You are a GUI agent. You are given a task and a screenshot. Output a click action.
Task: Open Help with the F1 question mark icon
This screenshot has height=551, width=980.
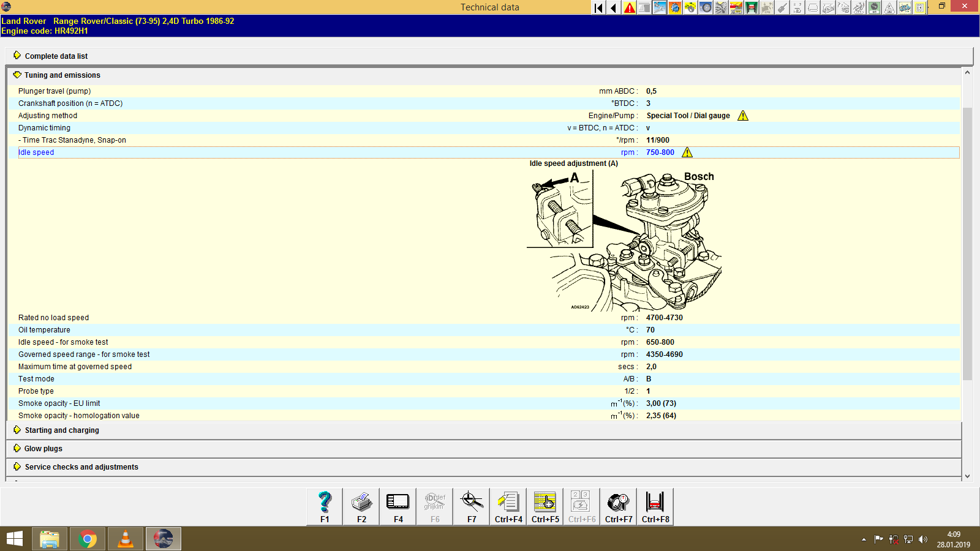click(x=323, y=506)
